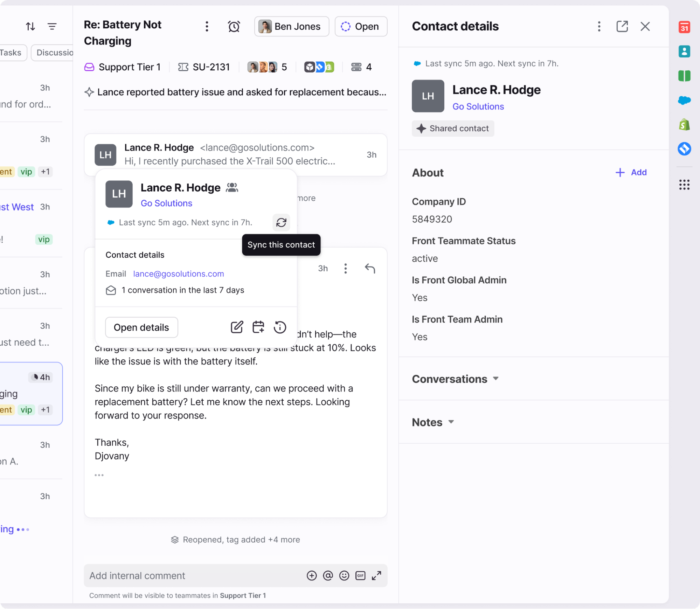700x609 pixels.
Task: Click the Open details button
Action: (141, 327)
